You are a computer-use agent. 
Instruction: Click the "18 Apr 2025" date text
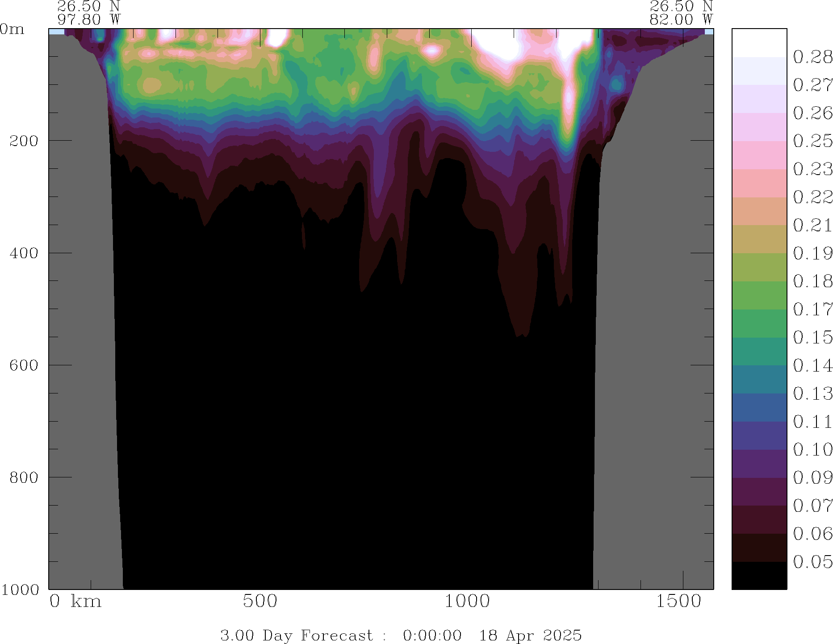tap(530, 635)
